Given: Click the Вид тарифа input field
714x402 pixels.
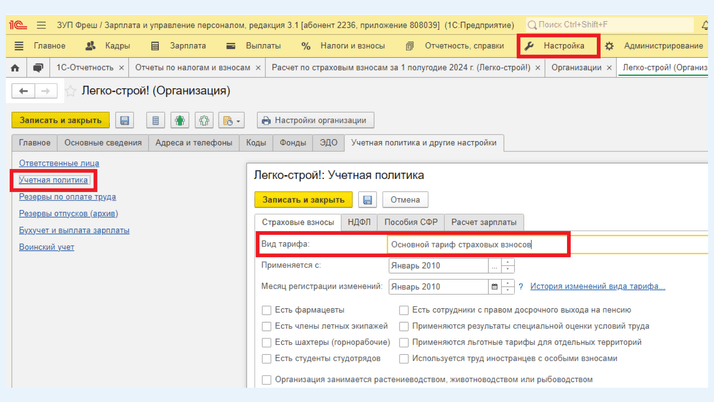Looking at the screenshot, I should coord(546,244).
